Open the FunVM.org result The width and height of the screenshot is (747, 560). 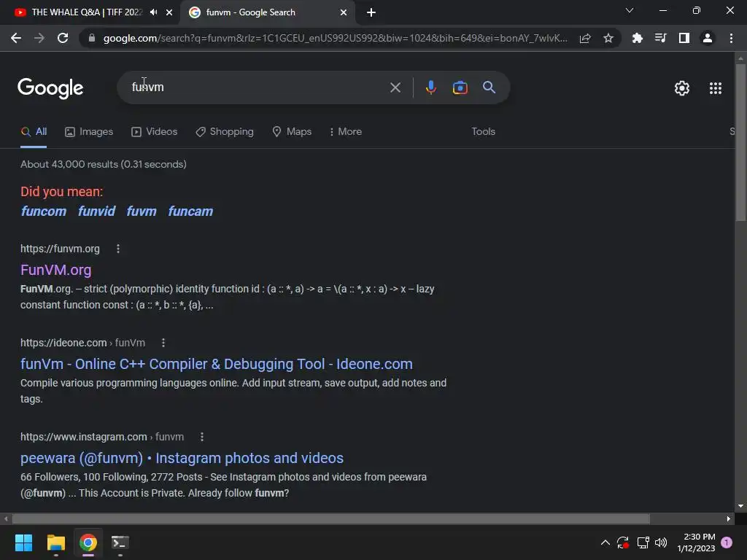click(x=55, y=270)
